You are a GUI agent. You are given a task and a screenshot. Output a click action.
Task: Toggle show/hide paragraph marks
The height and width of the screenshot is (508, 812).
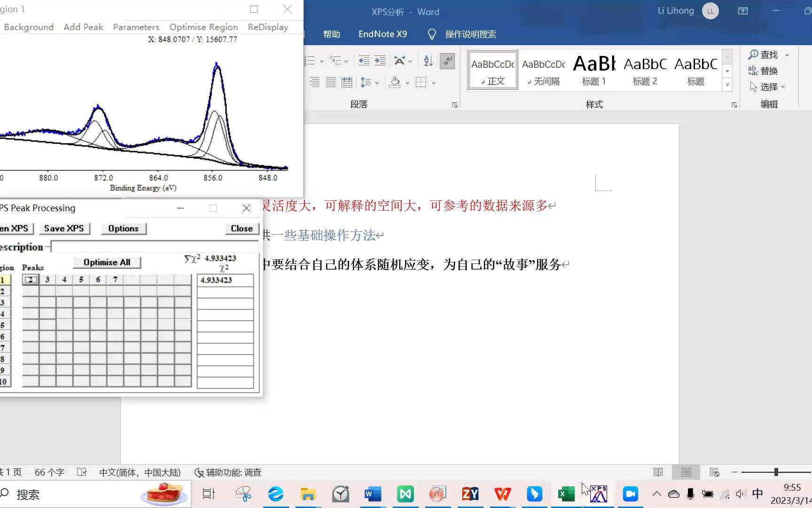[x=447, y=61]
